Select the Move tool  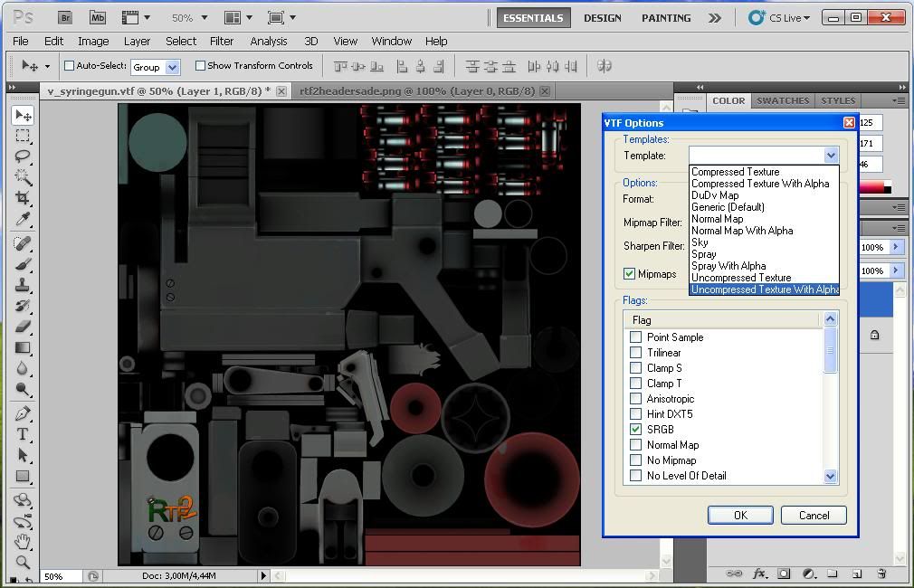coord(23,115)
